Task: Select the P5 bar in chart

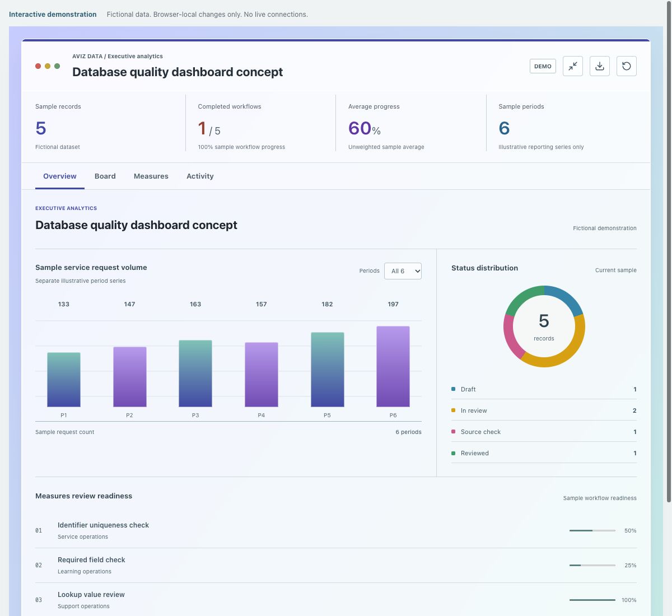Action: 328,370
